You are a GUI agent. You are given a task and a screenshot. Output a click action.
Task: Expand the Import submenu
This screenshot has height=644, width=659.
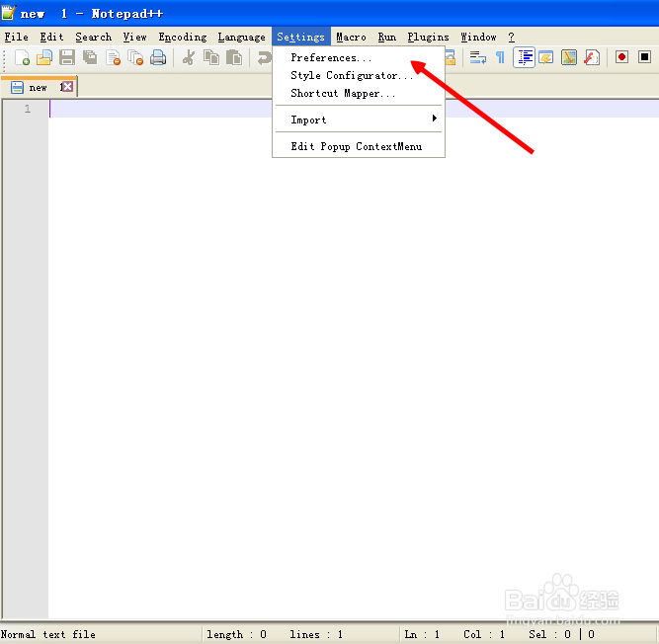359,120
